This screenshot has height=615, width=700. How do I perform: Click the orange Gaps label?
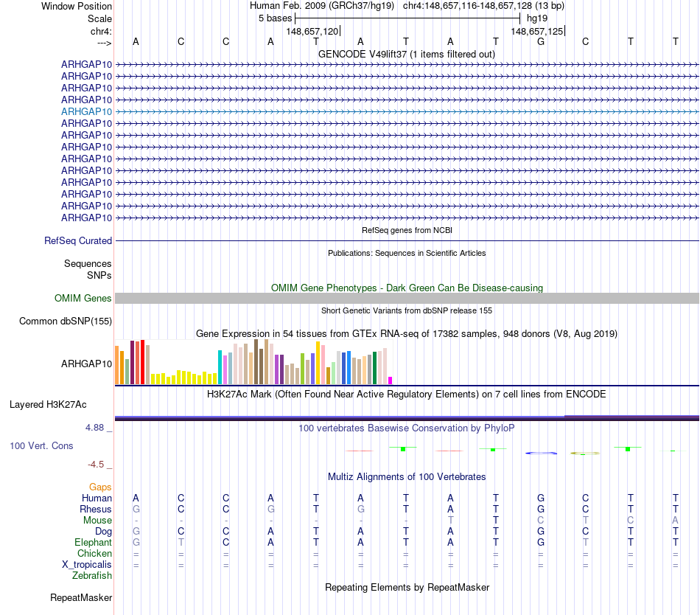click(x=100, y=487)
